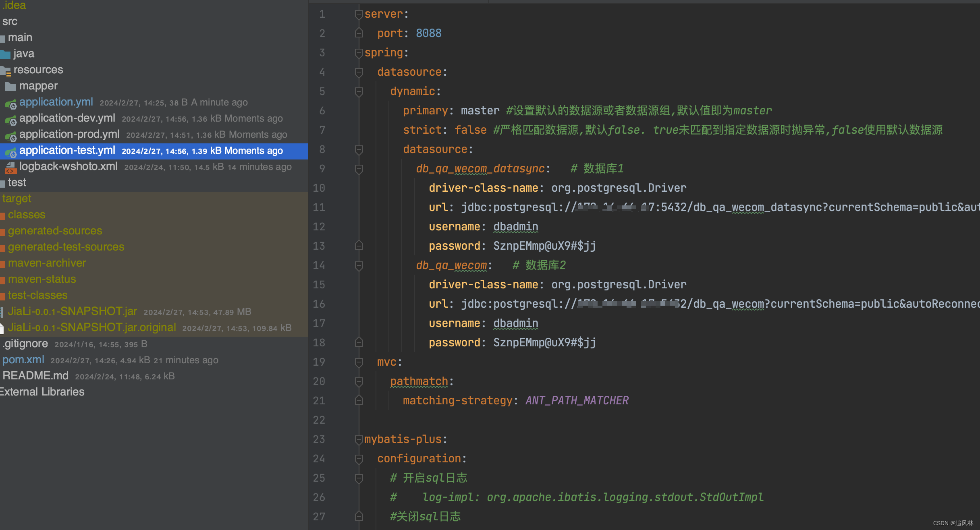Select the resources folder label
The width and height of the screenshot is (980, 530).
click(x=38, y=70)
